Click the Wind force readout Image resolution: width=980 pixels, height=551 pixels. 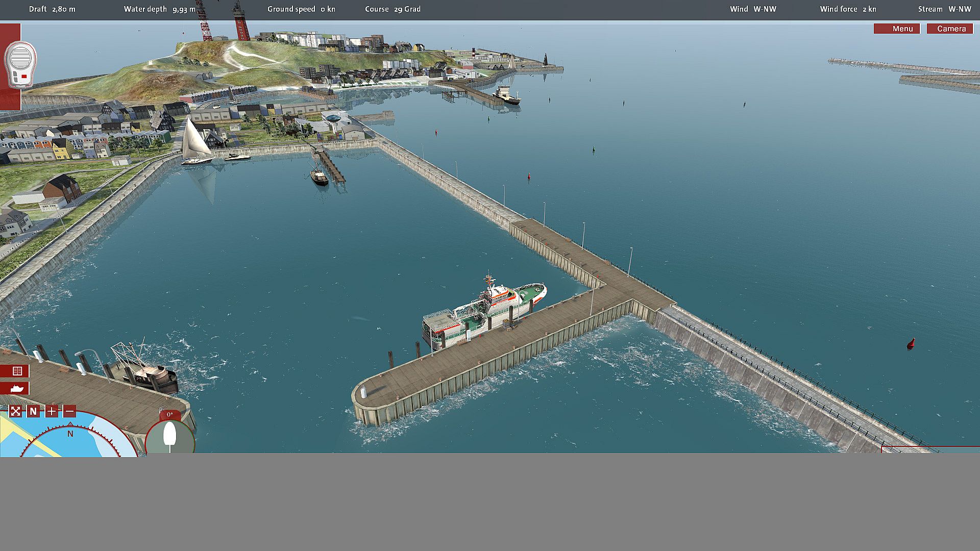pos(848,9)
